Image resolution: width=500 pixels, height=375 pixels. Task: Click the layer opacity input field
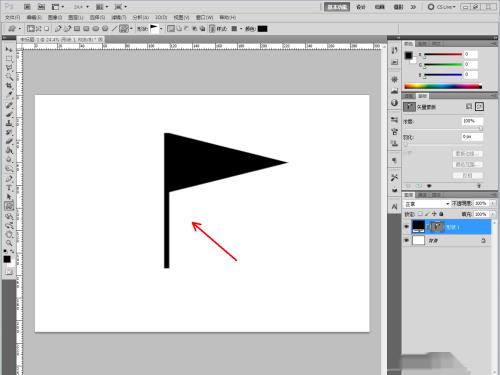click(x=481, y=203)
